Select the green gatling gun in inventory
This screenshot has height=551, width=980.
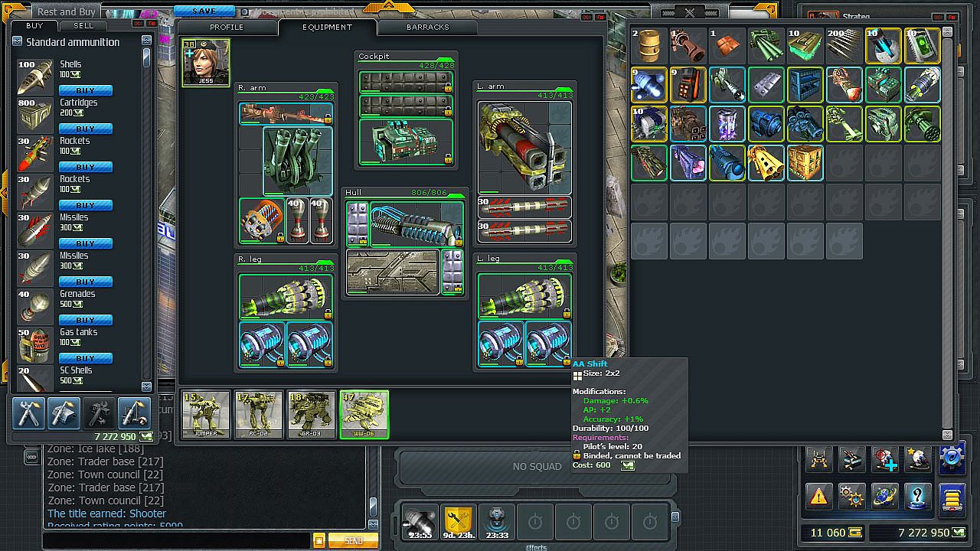coord(922,123)
